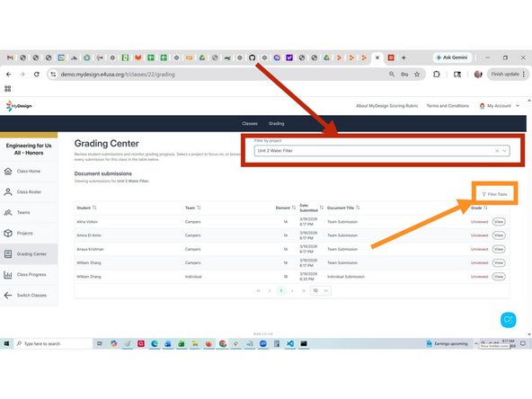The image size is (532, 399).
Task: Open a new browser tab
Action: [x=403, y=58]
